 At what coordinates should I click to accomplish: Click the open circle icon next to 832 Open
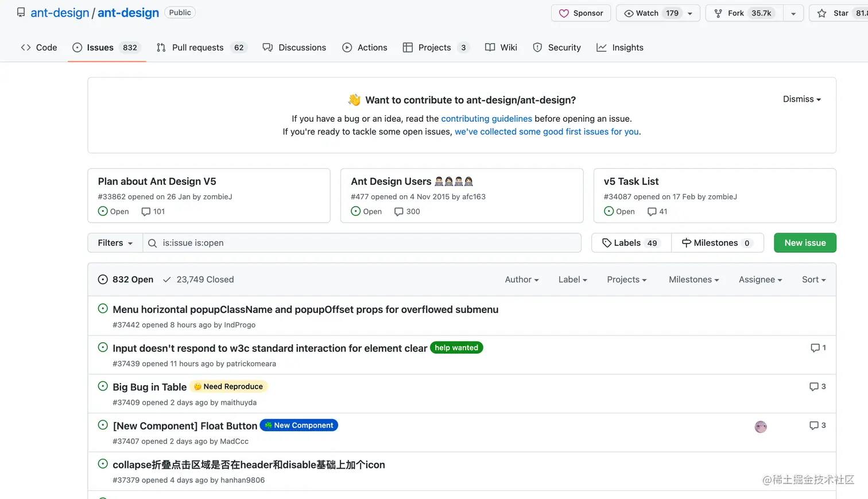pyautogui.click(x=103, y=280)
